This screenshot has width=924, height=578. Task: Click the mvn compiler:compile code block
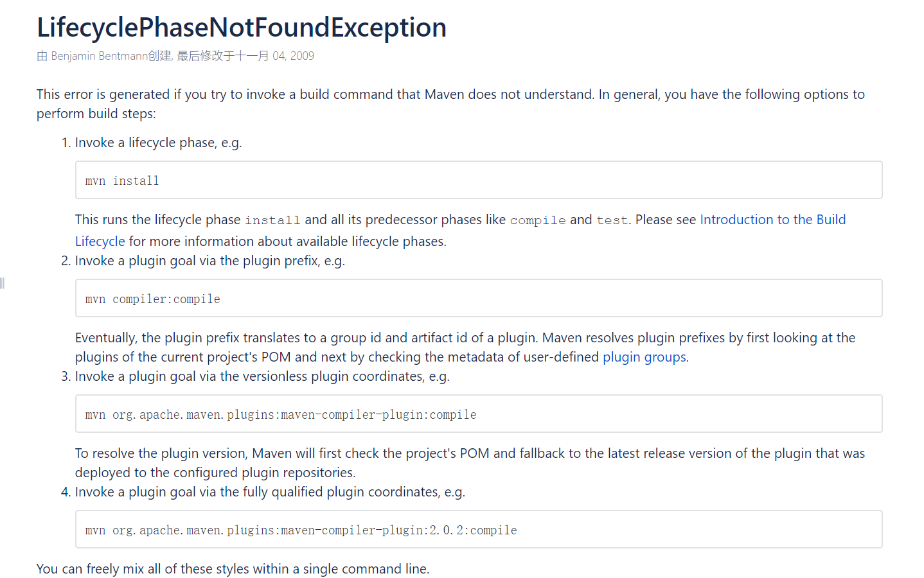click(478, 299)
